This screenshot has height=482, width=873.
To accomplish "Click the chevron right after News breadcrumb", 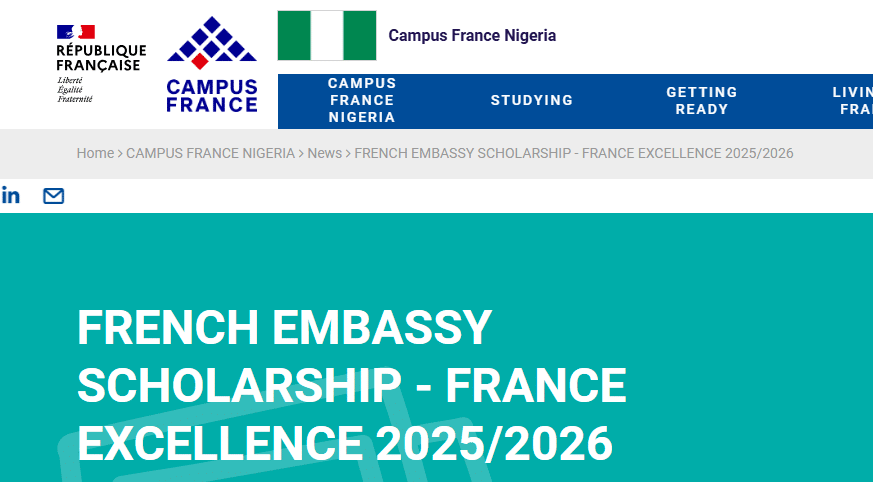I will (x=348, y=153).
